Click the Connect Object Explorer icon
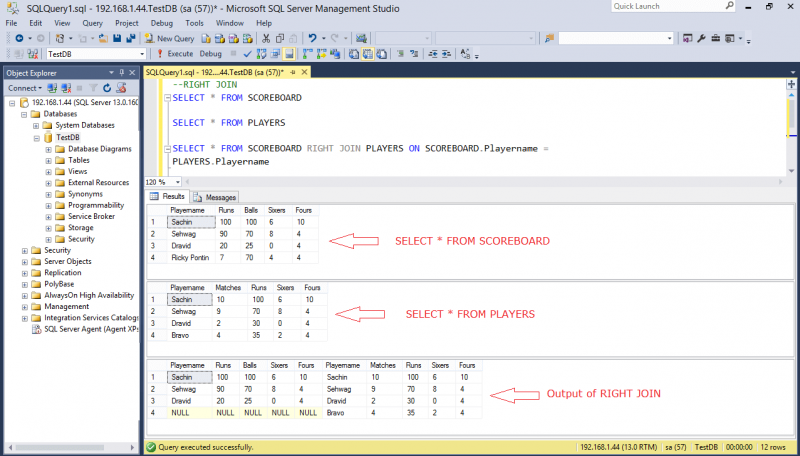This screenshot has height=456, width=800. pos(51,88)
